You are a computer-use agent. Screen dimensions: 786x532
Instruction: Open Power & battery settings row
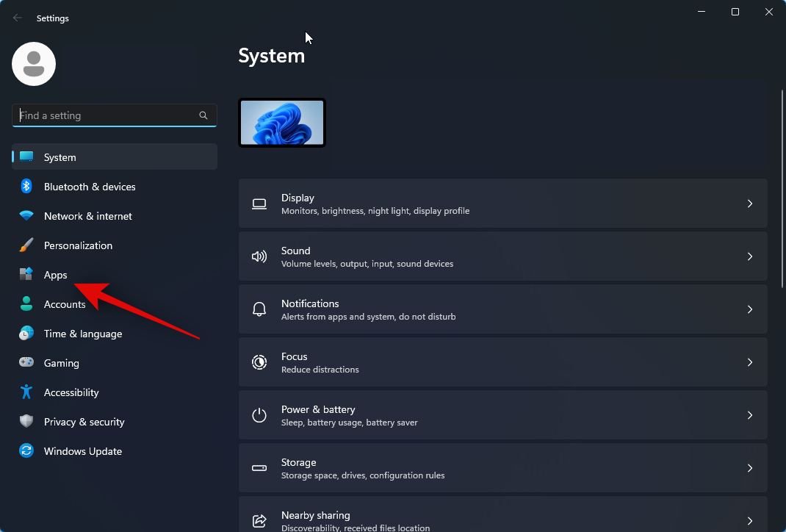502,415
